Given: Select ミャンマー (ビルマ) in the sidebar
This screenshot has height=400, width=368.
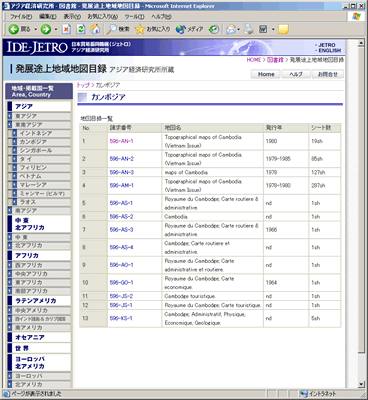Looking at the screenshot, I should pos(41,193).
